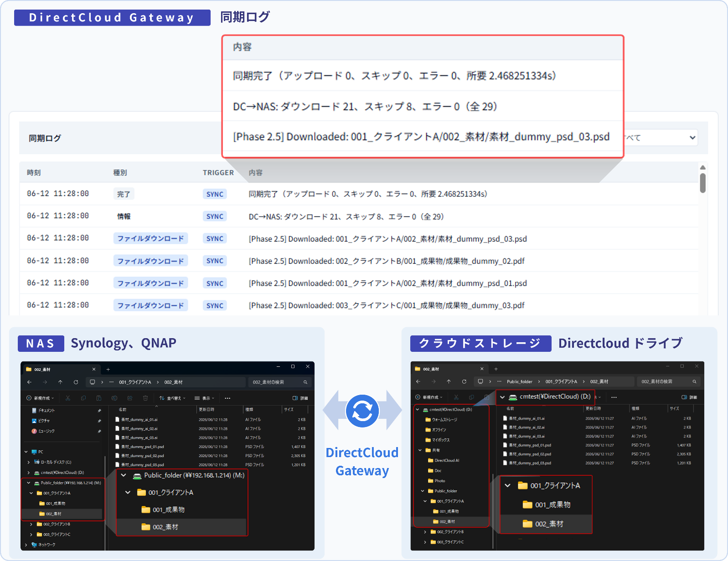Refresh the cloud storage Explorer window
The width and height of the screenshot is (728, 561).
coord(464,381)
